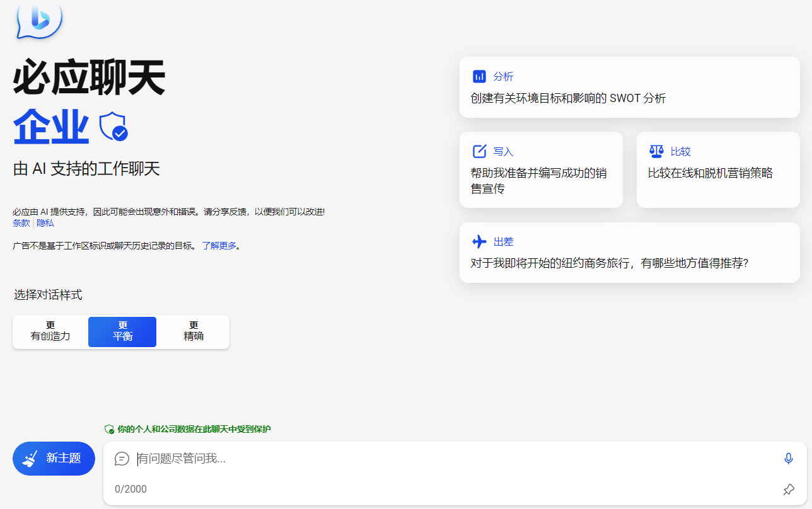Select 更平衡 conversation style
Viewport: 812px width, 509px height.
pyautogui.click(x=122, y=331)
